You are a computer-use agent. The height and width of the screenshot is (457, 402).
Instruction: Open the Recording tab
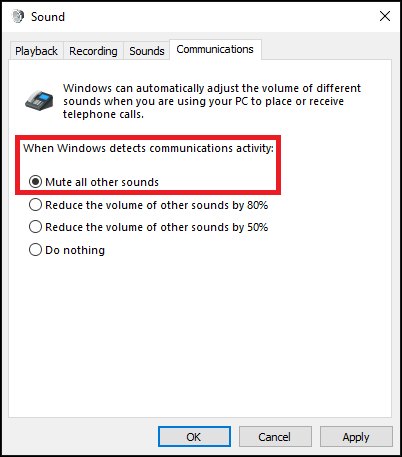click(x=93, y=51)
